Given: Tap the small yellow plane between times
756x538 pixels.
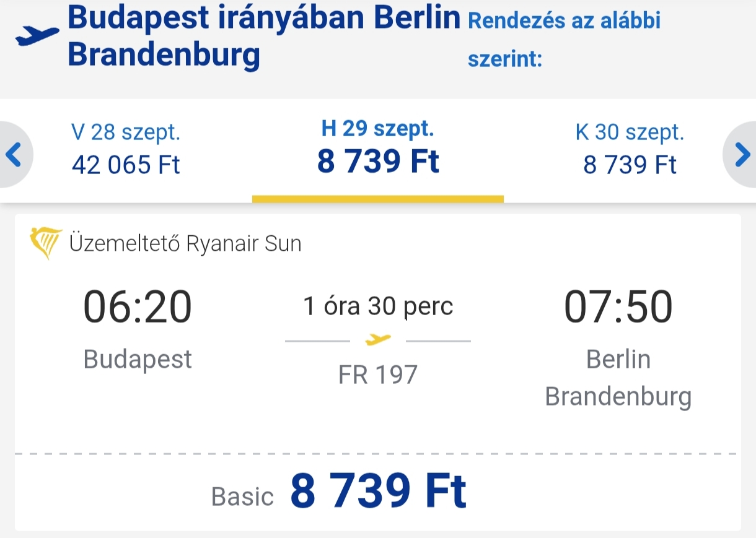Looking at the screenshot, I should coord(378,339).
